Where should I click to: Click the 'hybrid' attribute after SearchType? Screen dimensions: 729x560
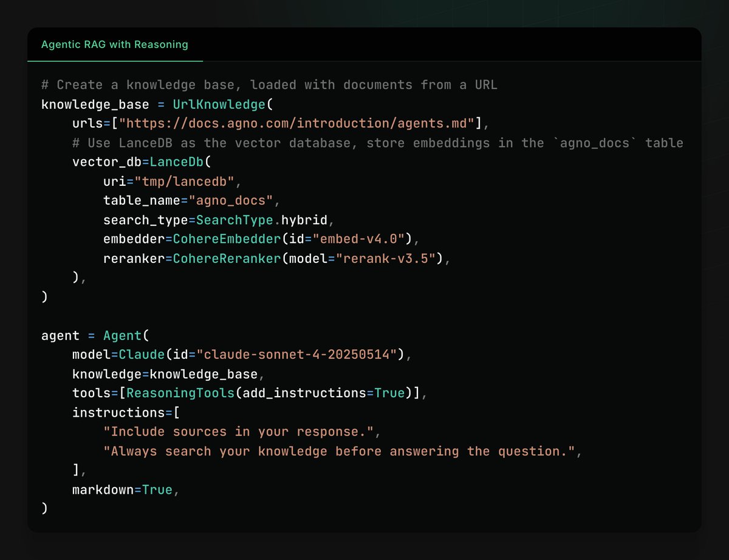[x=304, y=220]
